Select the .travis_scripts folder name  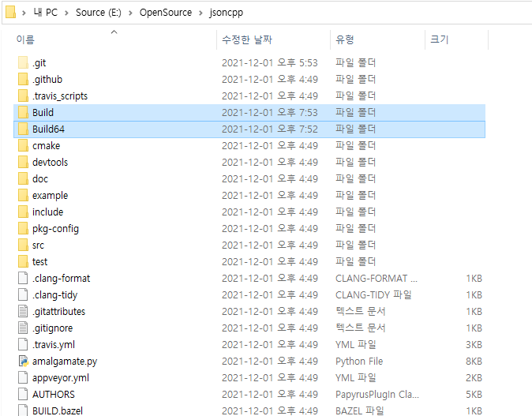click(60, 96)
